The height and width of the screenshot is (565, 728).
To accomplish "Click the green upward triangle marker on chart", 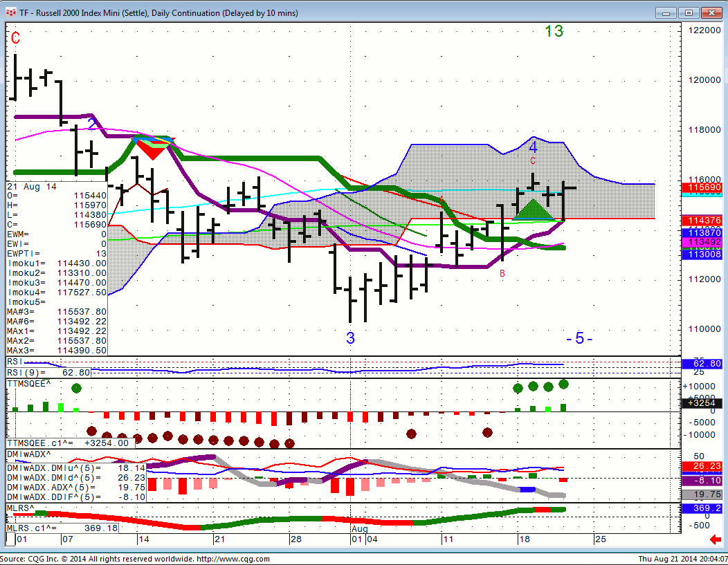I will pyautogui.click(x=533, y=210).
